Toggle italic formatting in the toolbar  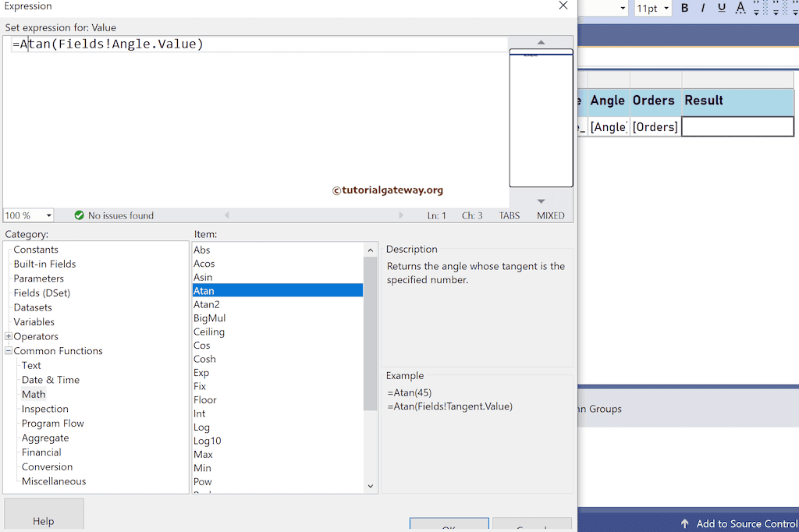pyautogui.click(x=703, y=9)
